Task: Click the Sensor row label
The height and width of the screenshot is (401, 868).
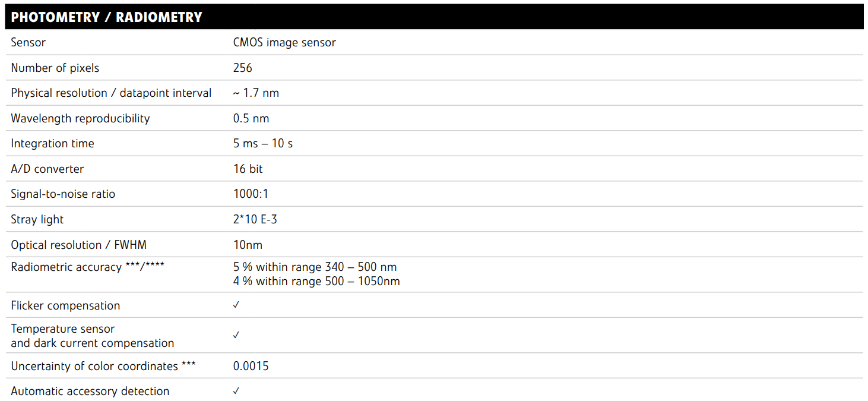Action: 28,43
